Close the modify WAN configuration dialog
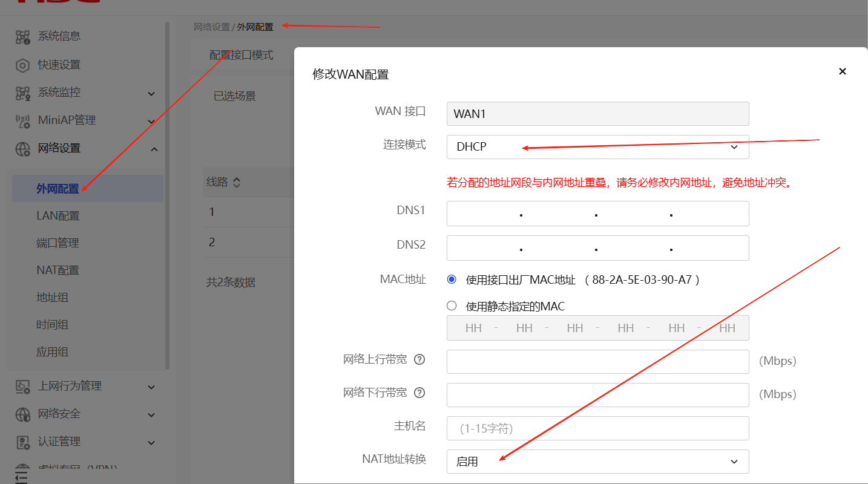 click(x=842, y=71)
